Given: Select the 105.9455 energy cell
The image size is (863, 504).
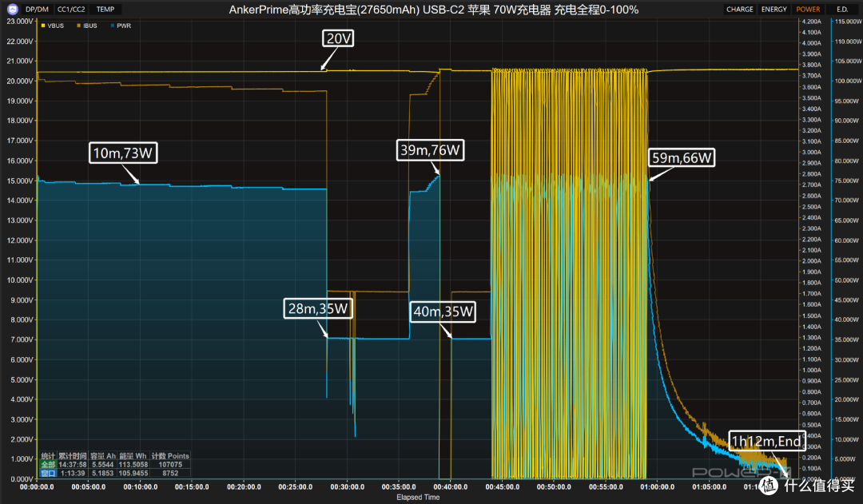Looking at the screenshot, I should (x=133, y=473).
